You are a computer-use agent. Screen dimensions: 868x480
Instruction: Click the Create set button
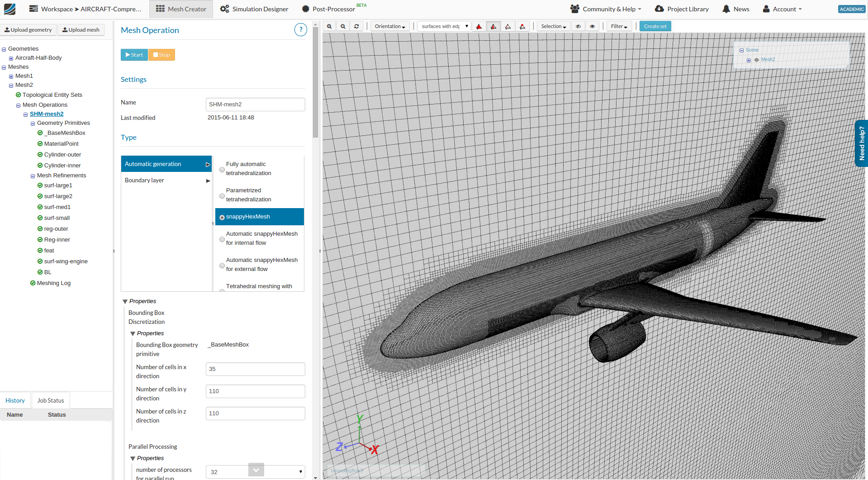tap(655, 26)
